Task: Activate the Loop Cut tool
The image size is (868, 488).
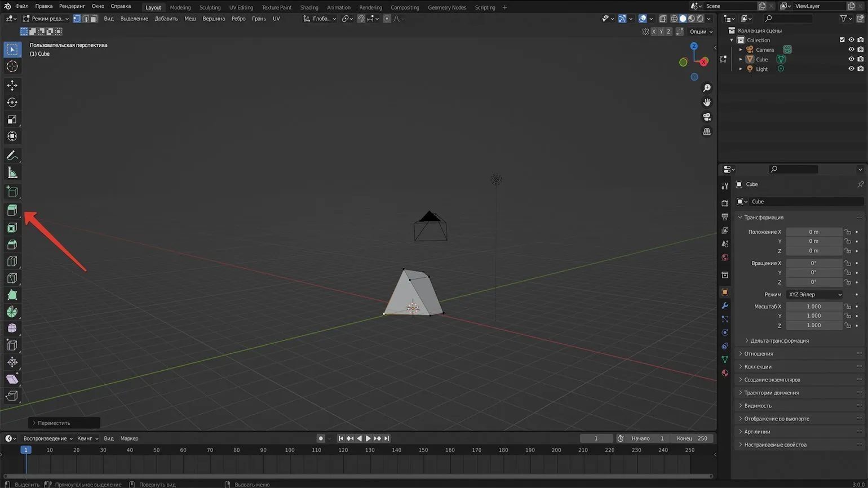Action: [12, 261]
